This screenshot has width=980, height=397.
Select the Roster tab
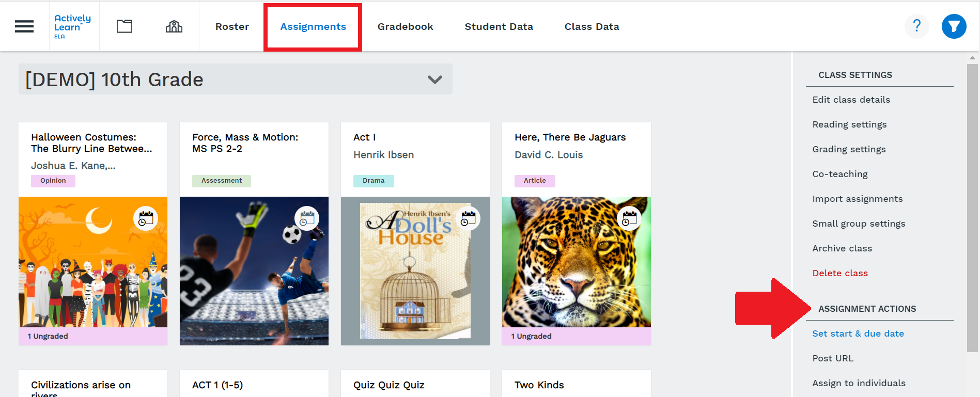click(232, 27)
